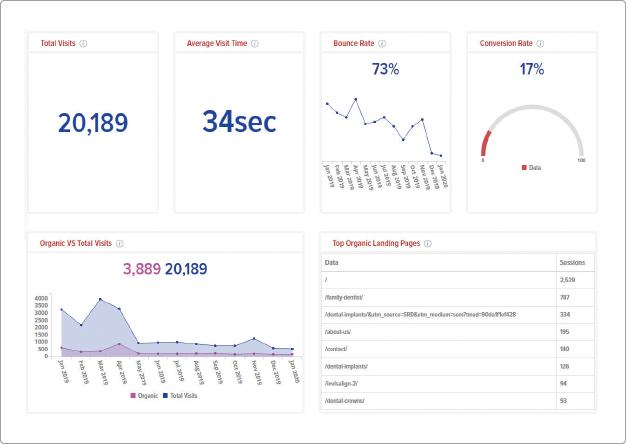Image resolution: width=626 pixels, height=444 pixels.
Task: Click the Data legend label under gauge
Action: click(x=535, y=168)
